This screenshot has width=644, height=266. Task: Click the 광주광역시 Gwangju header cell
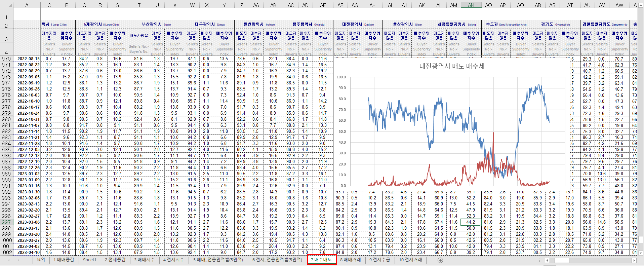[x=309, y=24]
